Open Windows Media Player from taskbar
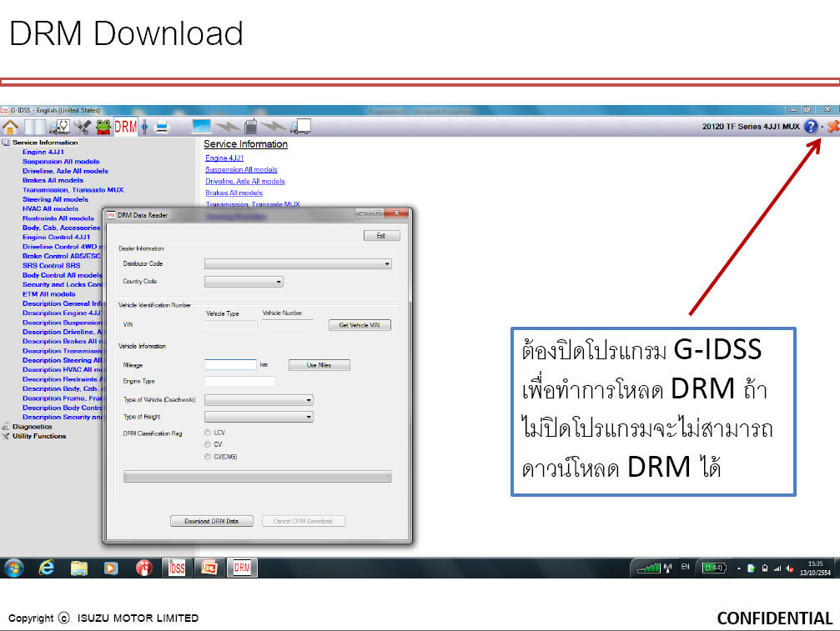The width and height of the screenshot is (840, 631). point(110,568)
